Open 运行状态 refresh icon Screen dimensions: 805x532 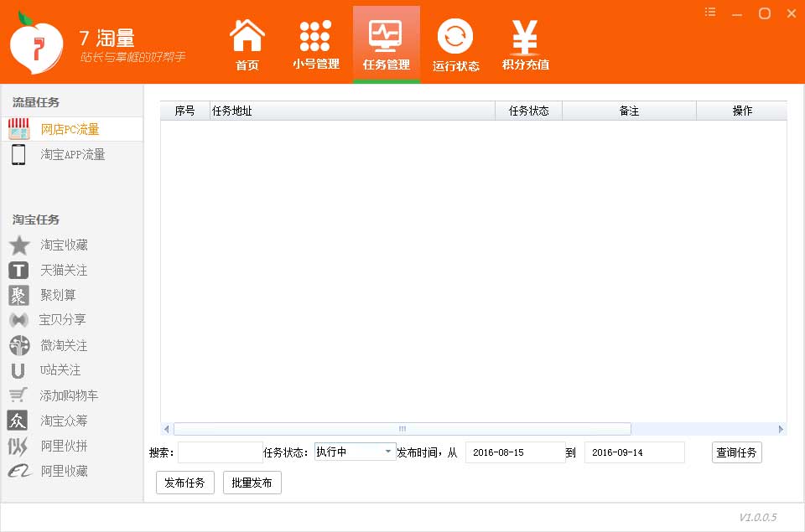click(454, 36)
